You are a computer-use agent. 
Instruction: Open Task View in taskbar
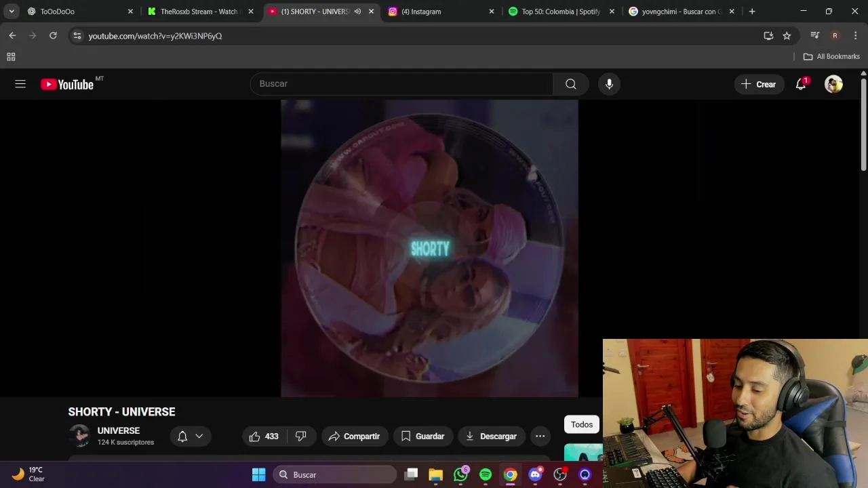(x=411, y=474)
